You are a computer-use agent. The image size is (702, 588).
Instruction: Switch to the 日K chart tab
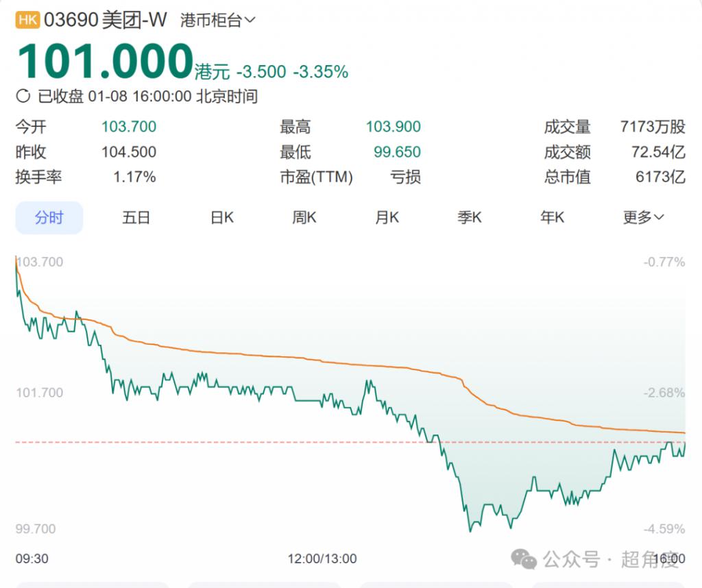[x=222, y=218]
